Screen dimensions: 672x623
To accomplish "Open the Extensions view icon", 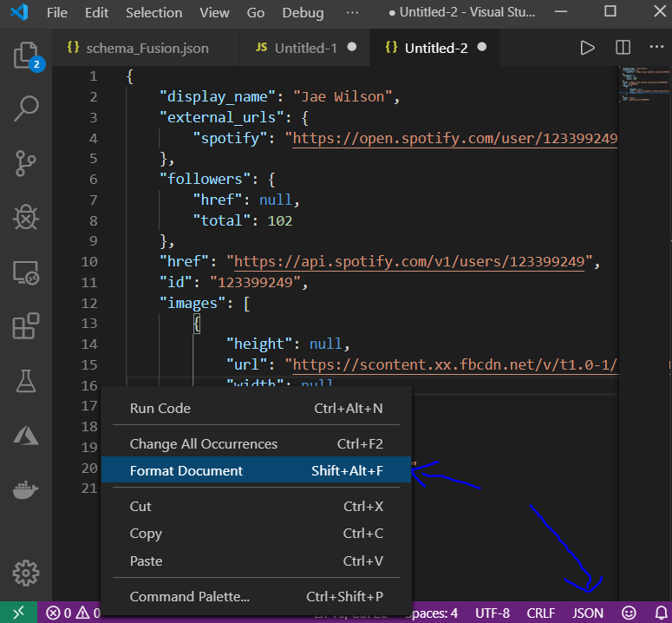I will tap(26, 326).
